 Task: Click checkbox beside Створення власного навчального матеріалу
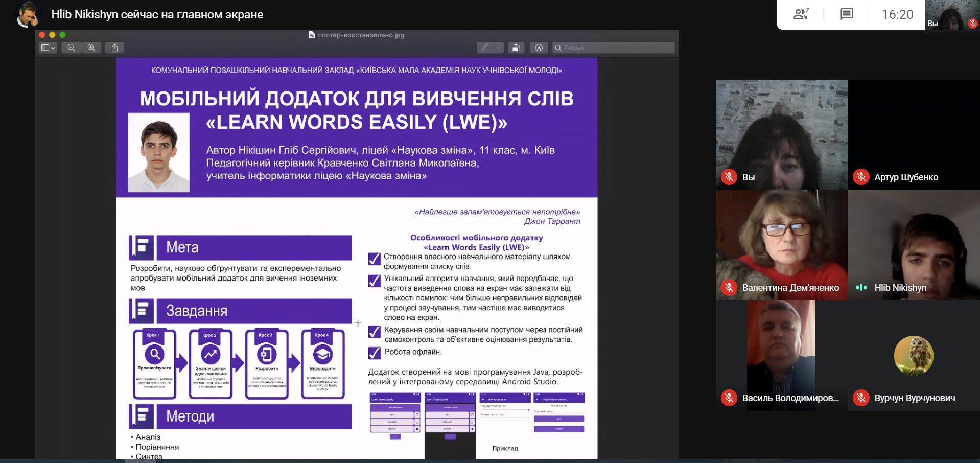coord(375,259)
